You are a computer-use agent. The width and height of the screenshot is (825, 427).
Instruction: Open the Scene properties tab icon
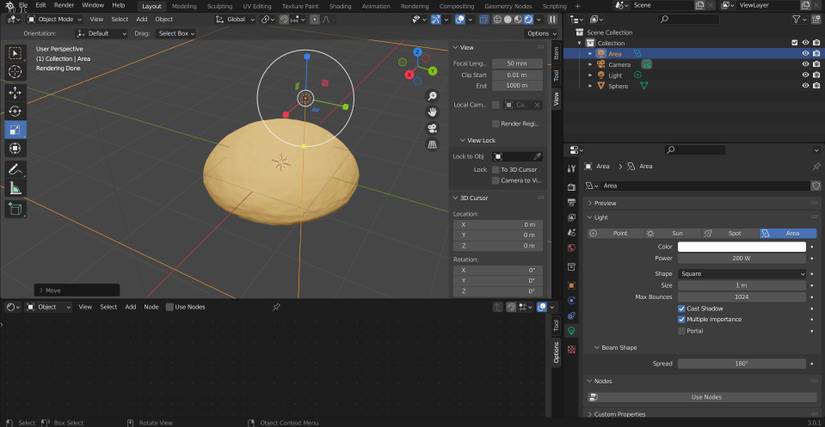pyautogui.click(x=572, y=232)
